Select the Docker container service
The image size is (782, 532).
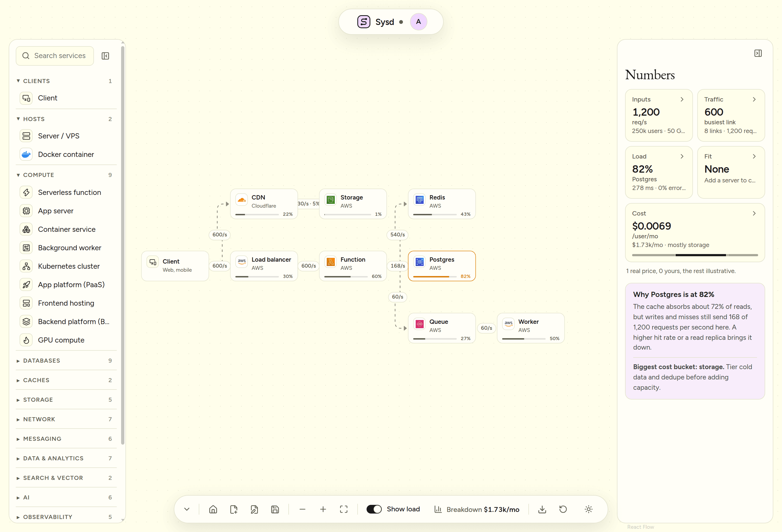click(66, 154)
